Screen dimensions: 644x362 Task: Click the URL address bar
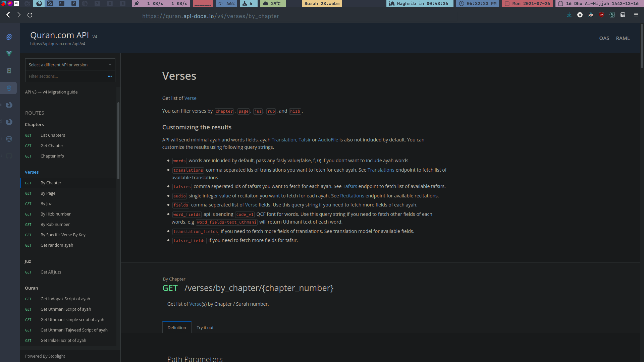pos(211,16)
